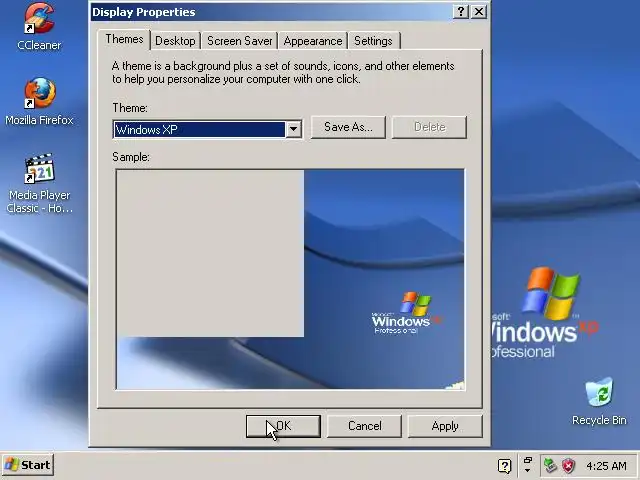Screen dimensions: 640x480
Task: Go to the Settings tab
Action: tap(373, 41)
